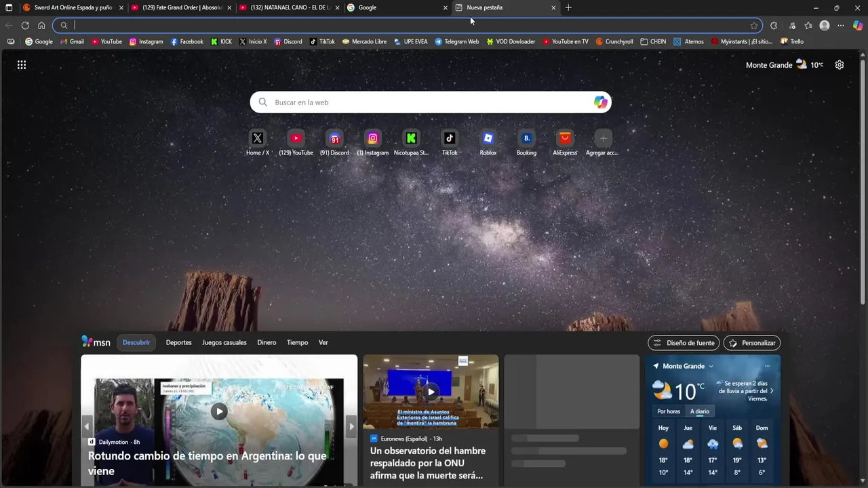Select the Sáb forecast day column
This screenshot has width=868, height=488.
pos(737,450)
